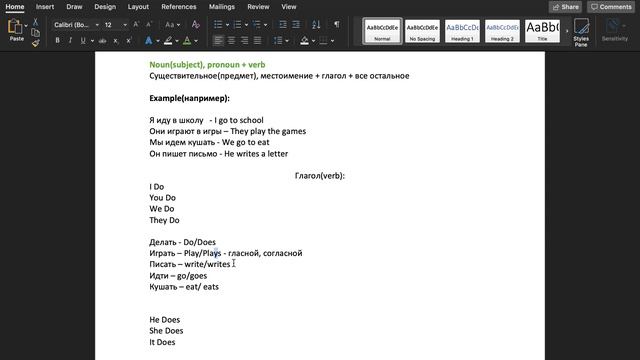Screen dimensions: 640x360
Task: Align text to the right
Action: 244,41
